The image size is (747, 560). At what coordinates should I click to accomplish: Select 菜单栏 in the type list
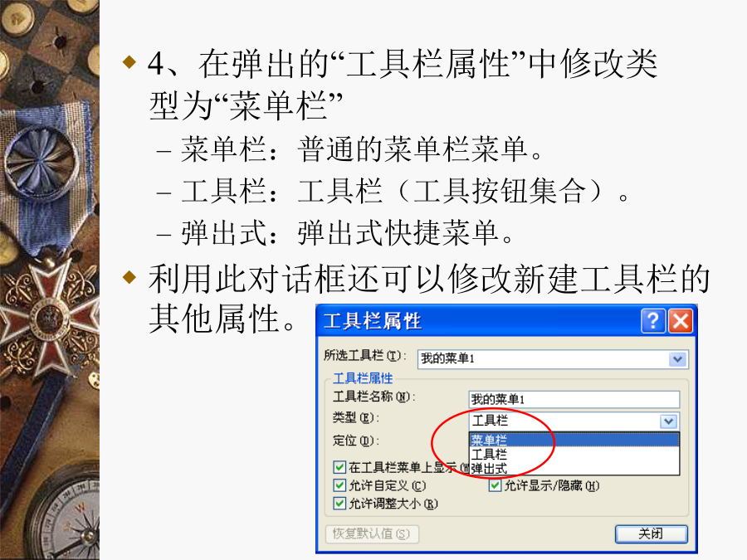point(574,440)
